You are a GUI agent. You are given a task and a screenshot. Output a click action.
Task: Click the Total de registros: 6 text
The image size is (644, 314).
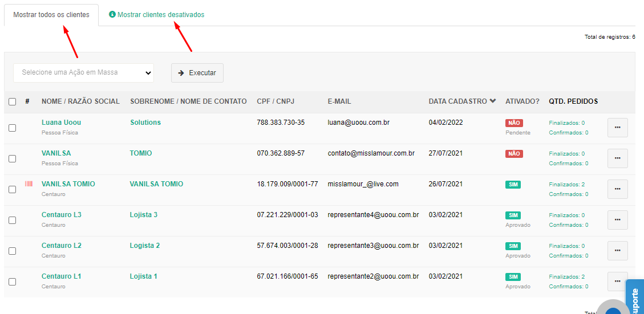[610, 37]
